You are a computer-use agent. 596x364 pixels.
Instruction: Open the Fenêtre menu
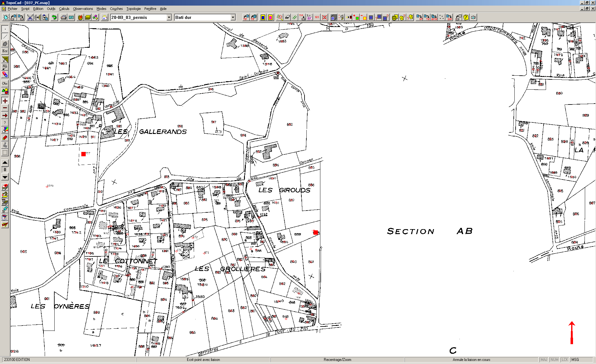click(x=150, y=9)
